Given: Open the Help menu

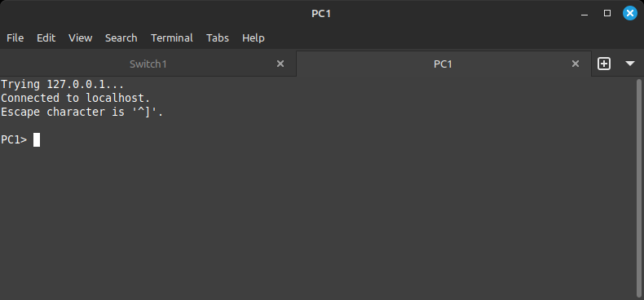Looking at the screenshot, I should tap(254, 37).
